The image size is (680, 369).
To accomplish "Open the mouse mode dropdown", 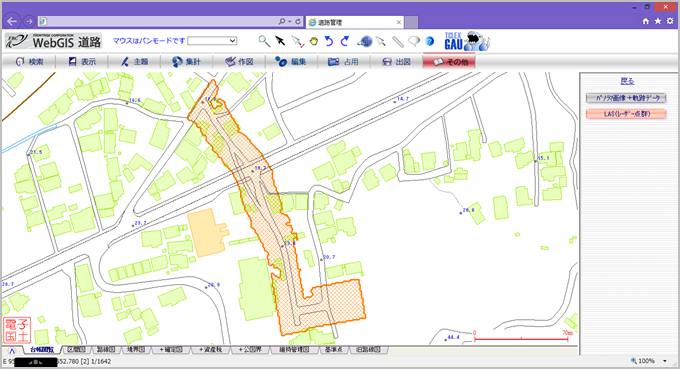I will [212, 41].
